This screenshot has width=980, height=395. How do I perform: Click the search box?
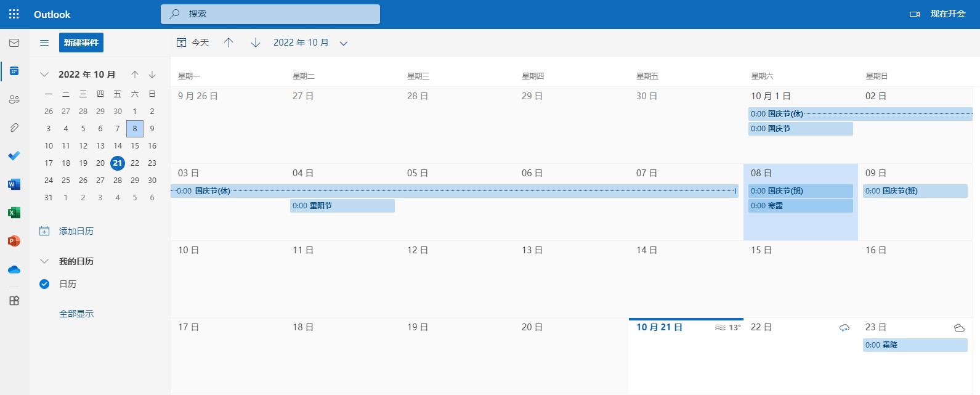click(x=270, y=14)
